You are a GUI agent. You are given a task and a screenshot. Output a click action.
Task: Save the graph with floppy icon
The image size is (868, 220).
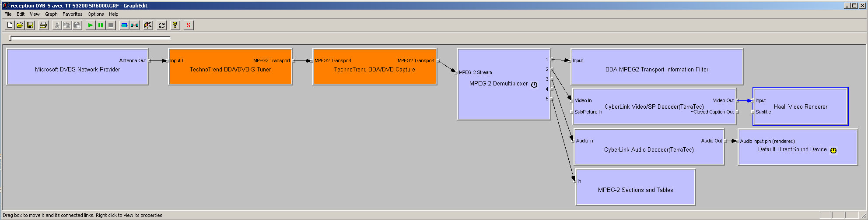coord(30,25)
